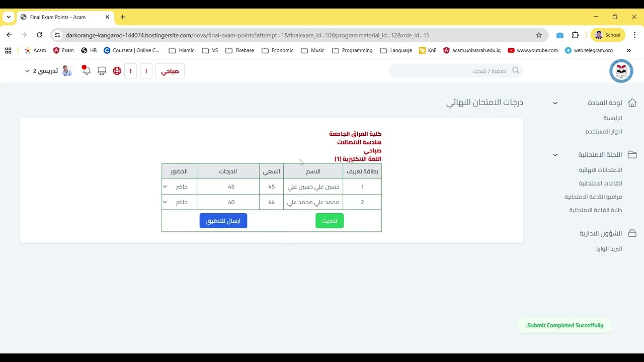Click the search field اضغط / للبحث

point(456,71)
